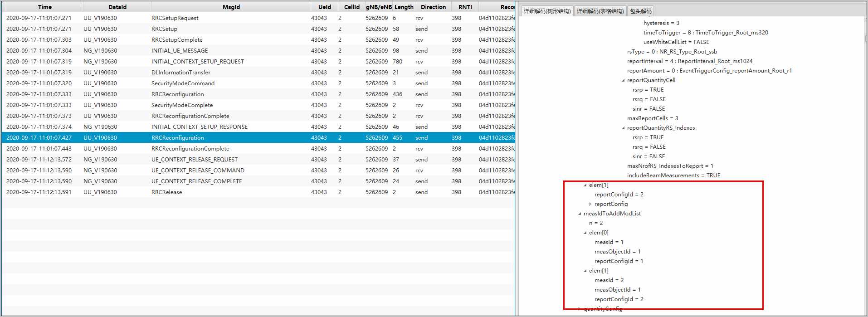
Task: Sort by the Time column header
Action: pos(44,7)
